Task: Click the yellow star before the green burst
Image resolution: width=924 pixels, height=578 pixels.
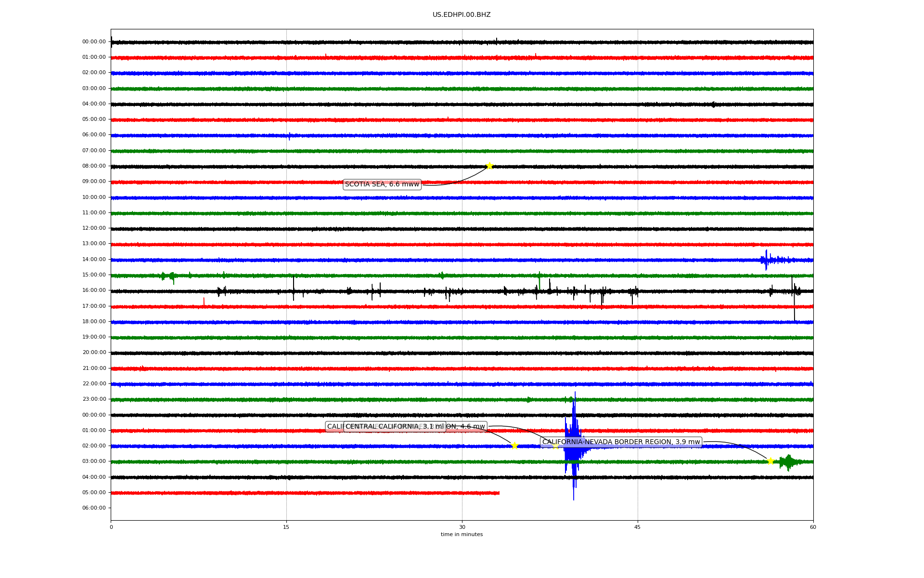Action: point(770,461)
